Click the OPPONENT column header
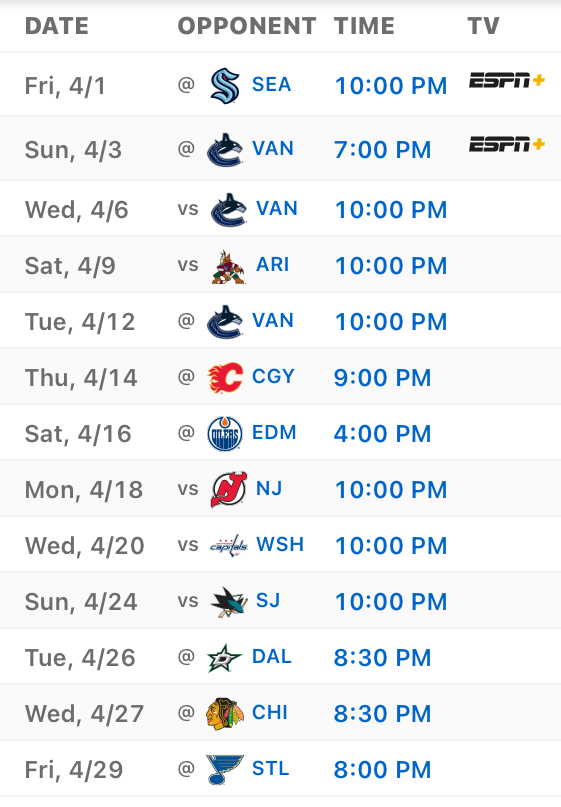This screenshot has width=561, height=807. (247, 26)
